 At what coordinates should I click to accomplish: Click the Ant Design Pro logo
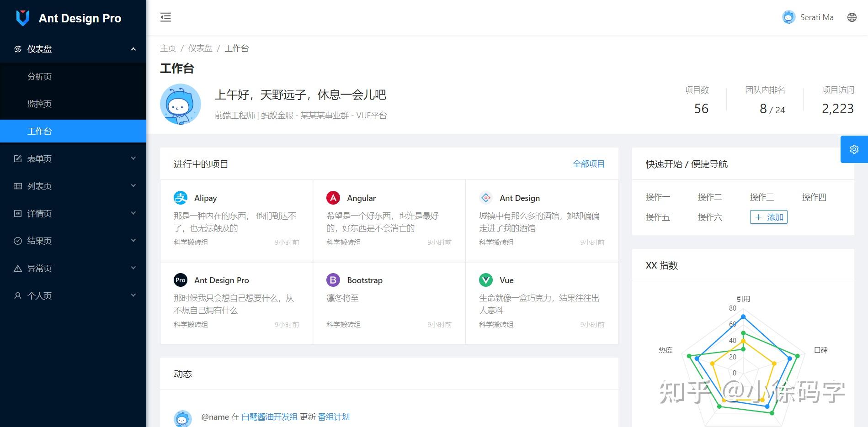coord(69,18)
